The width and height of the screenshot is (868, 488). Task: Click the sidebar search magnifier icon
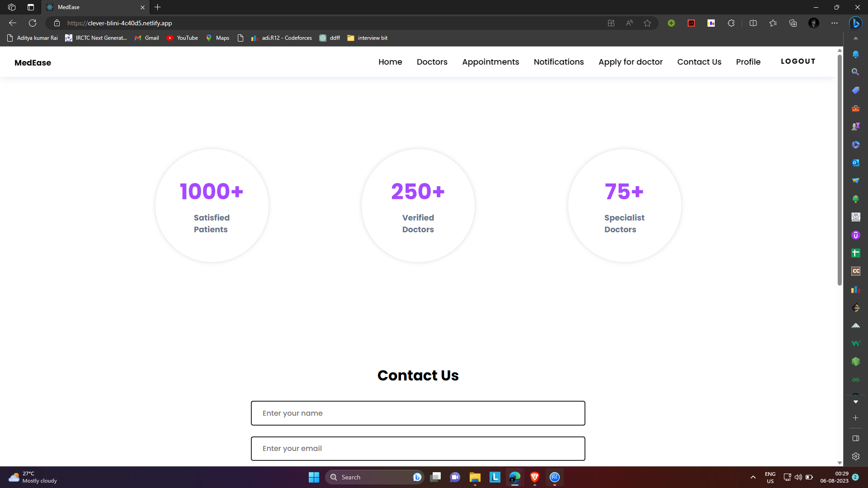pos(855,72)
